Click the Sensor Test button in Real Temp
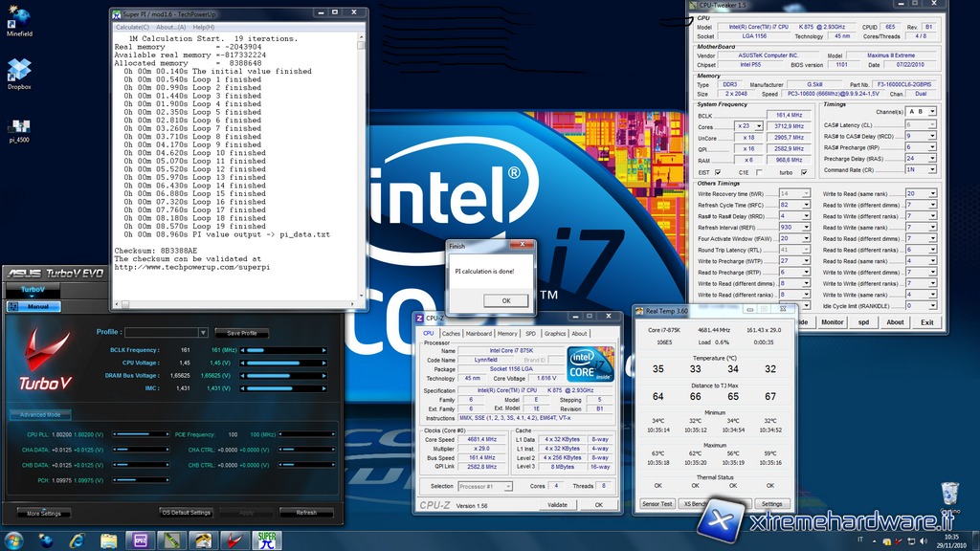This screenshot has width=980, height=551. [x=657, y=503]
